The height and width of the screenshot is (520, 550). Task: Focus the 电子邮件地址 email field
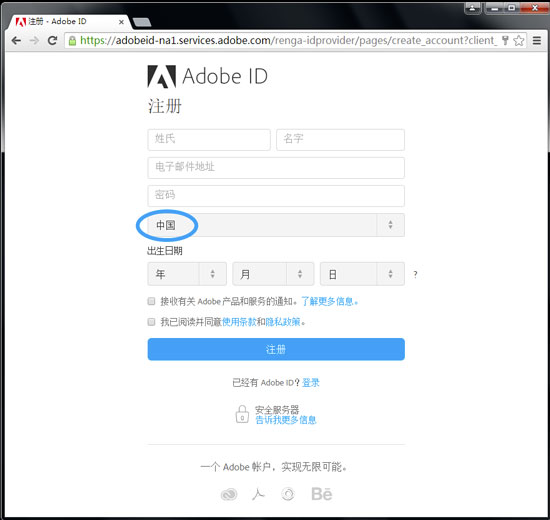[x=276, y=168]
